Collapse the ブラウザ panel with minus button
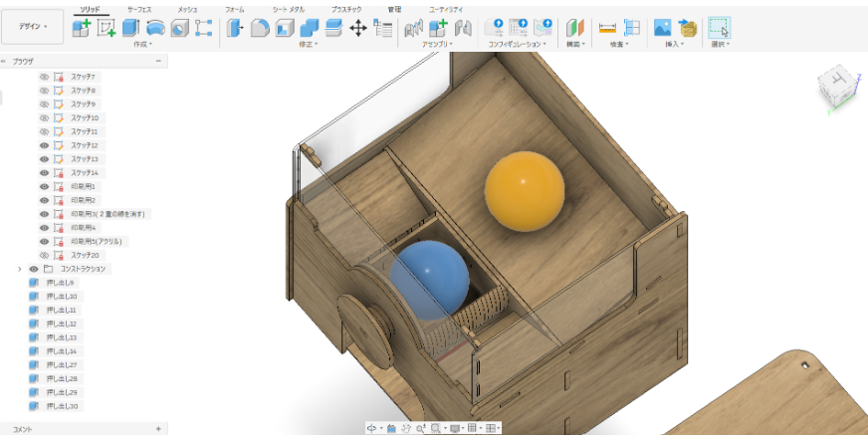Screen dimensions: 868x435 (159, 61)
